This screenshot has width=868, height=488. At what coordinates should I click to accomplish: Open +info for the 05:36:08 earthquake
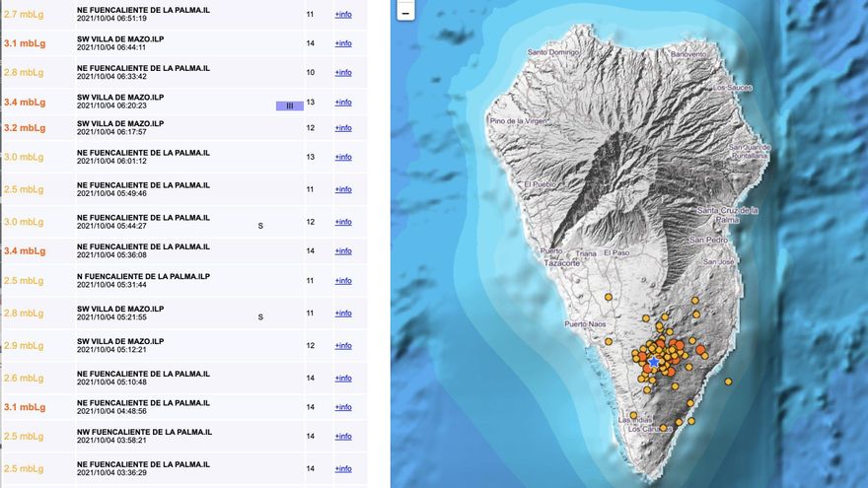tap(343, 251)
